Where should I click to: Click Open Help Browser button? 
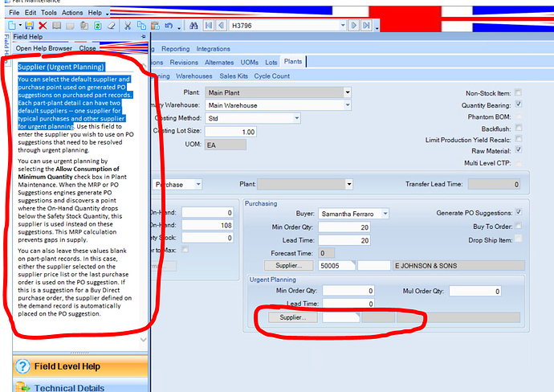pyautogui.click(x=44, y=48)
